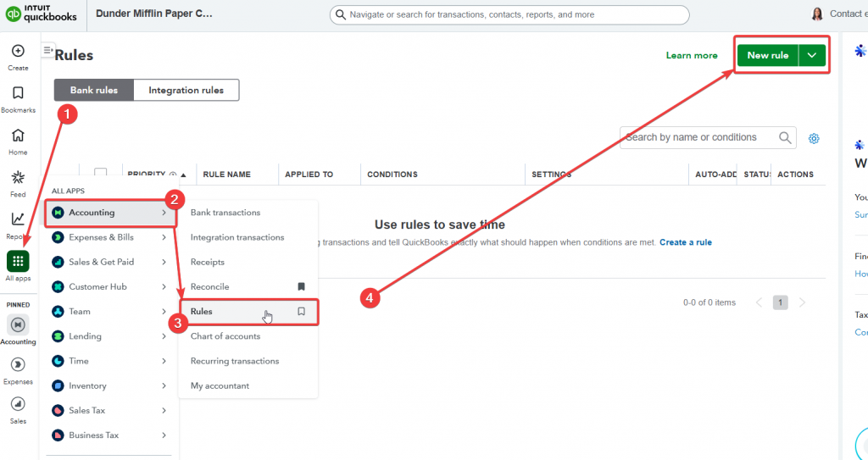Open table settings gear icon

pyautogui.click(x=814, y=138)
